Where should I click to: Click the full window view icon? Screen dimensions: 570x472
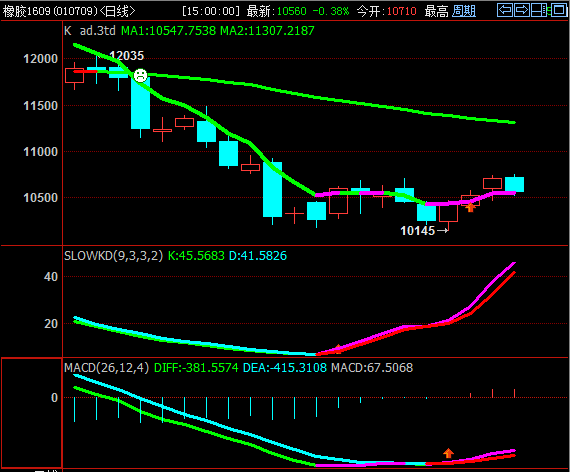[558, 10]
